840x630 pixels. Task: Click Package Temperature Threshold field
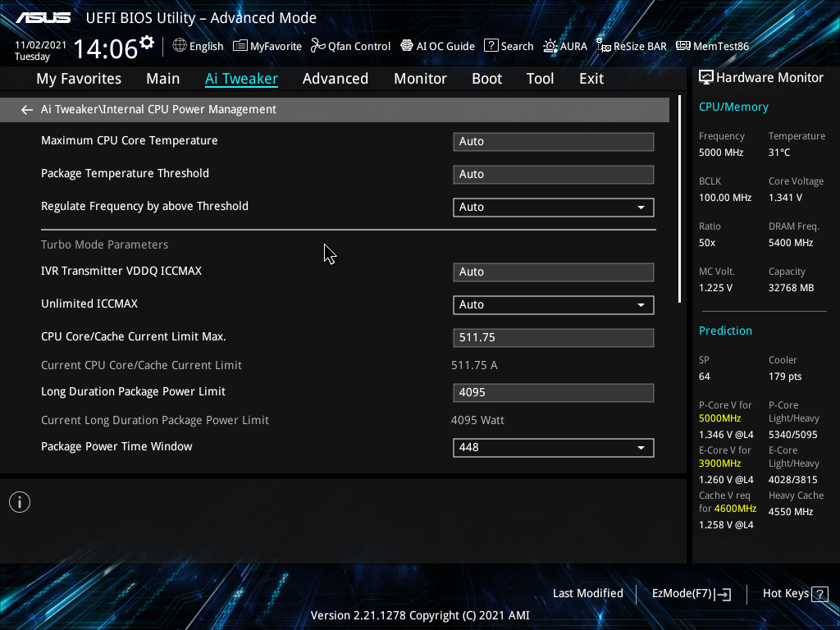[x=554, y=175]
